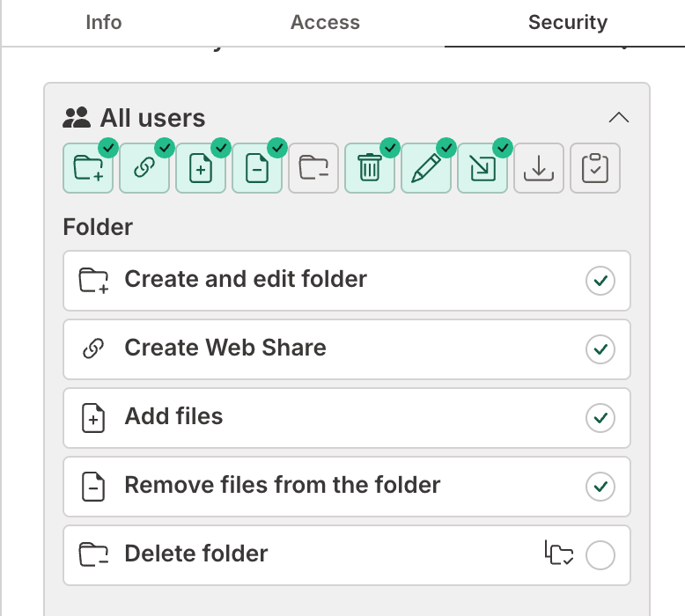685x616 pixels.
Task: Uncheck Create and edit folder checkmark
Action: 600,281
